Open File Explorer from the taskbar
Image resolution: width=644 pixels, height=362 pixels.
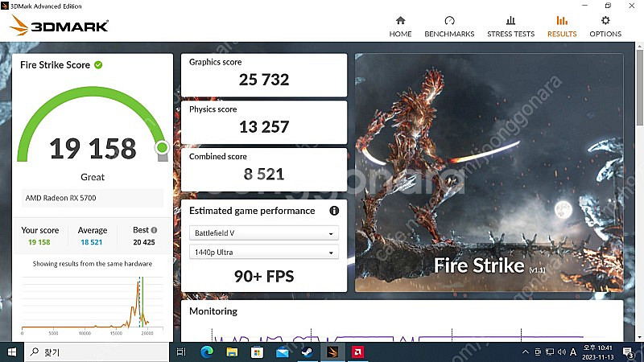pyautogui.click(x=232, y=352)
